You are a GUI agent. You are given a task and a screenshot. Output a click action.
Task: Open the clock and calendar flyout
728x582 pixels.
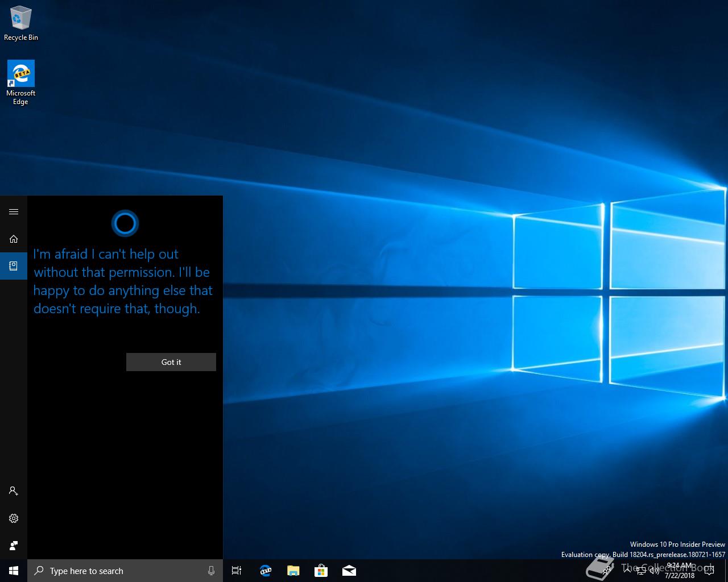pyautogui.click(x=680, y=571)
